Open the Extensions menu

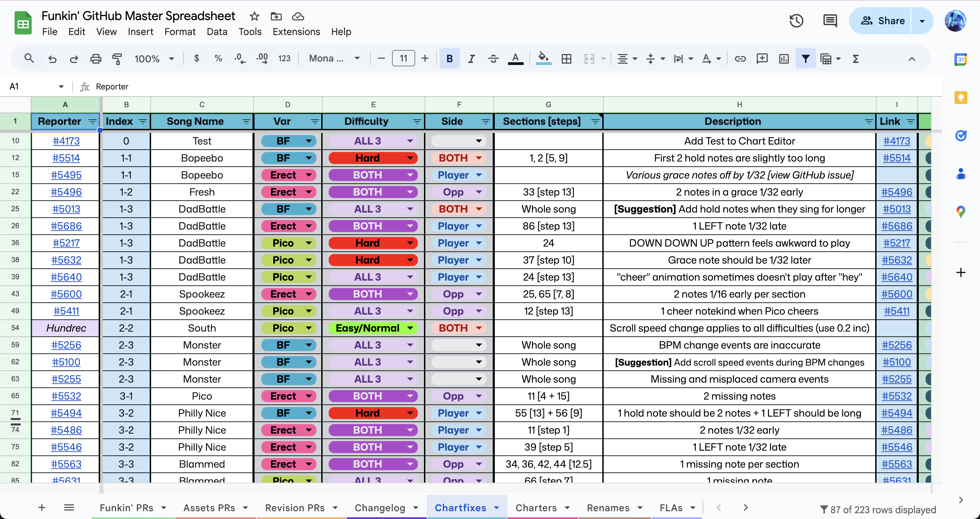point(296,32)
